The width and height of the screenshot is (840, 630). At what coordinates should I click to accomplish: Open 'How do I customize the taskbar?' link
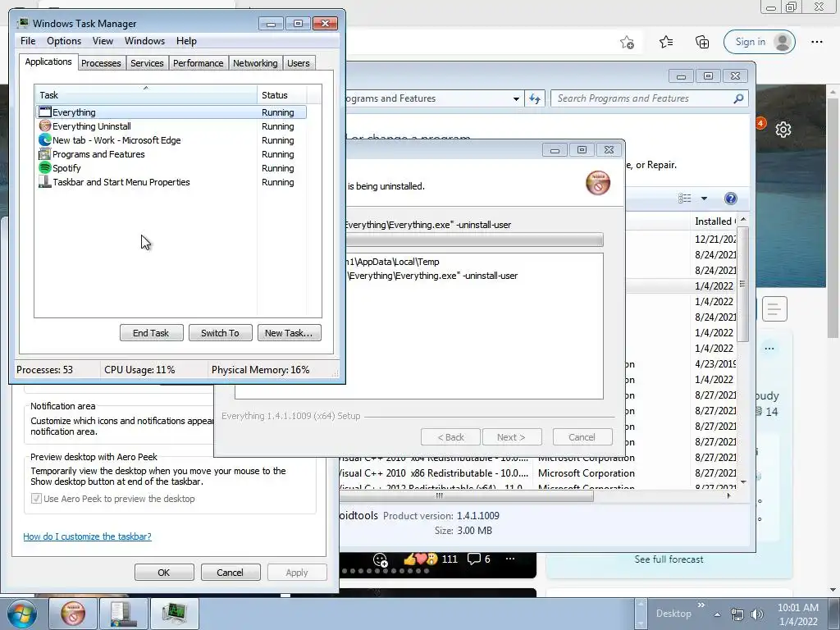tap(87, 536)
